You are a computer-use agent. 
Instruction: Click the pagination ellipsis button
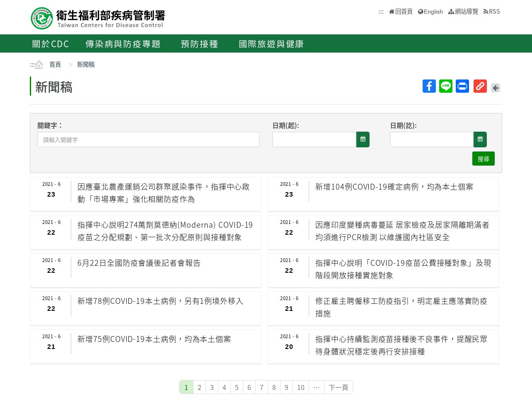point(317,387)
